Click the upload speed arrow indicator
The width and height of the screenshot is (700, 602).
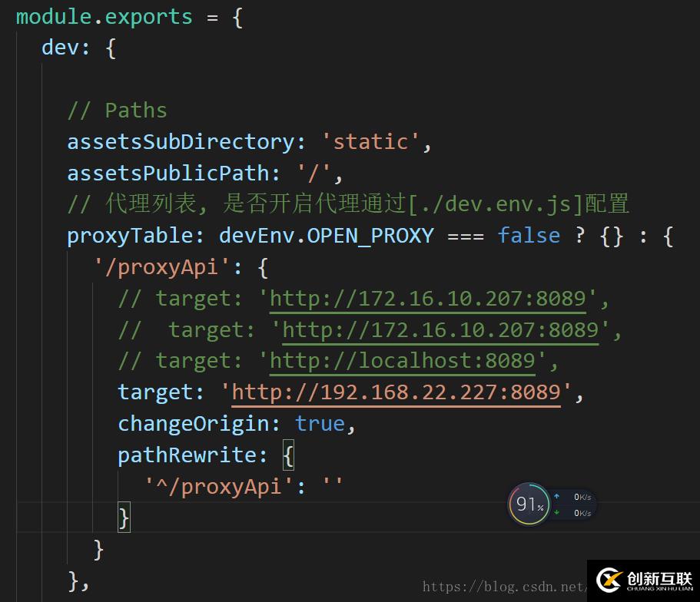tap(556, 497)
